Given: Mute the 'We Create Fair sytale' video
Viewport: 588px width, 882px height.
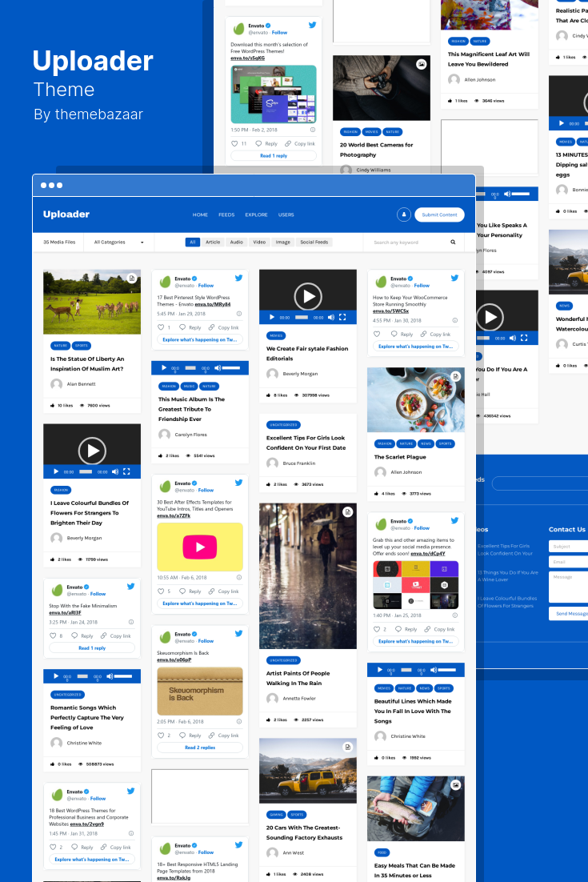Looking at the screenshot, I should tap(331, 317).
